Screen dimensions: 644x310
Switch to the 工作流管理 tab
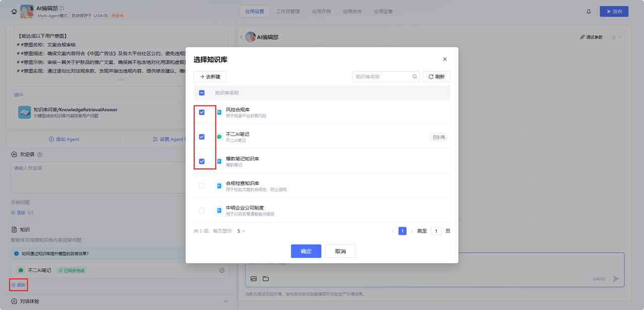coord(288,12)
